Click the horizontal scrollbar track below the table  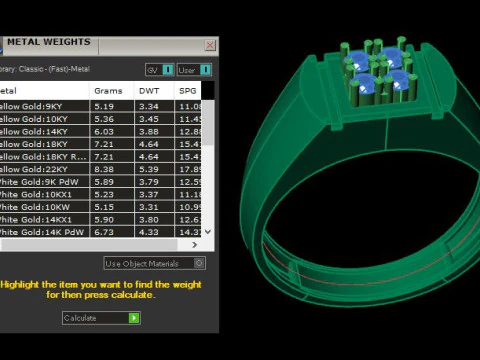pos(89,245)
